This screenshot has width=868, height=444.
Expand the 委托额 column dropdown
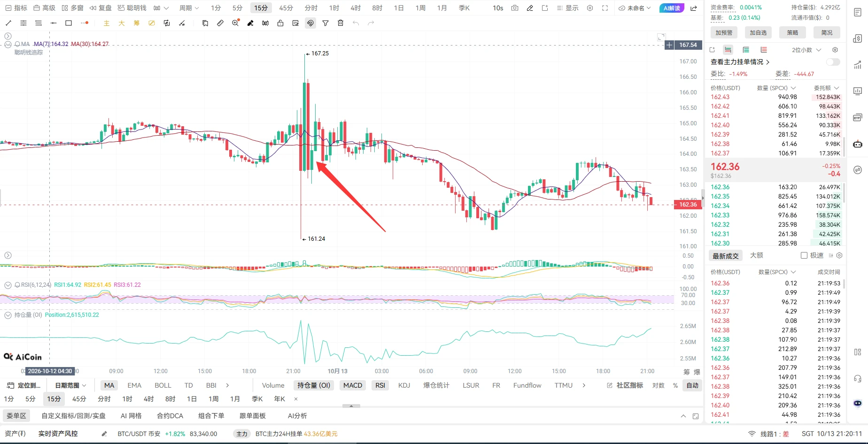pos(826,88)
